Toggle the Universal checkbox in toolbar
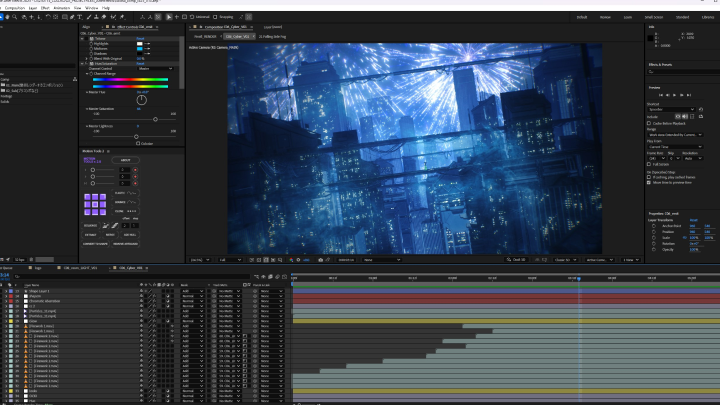The image size is (720, 405). [192, 17]
